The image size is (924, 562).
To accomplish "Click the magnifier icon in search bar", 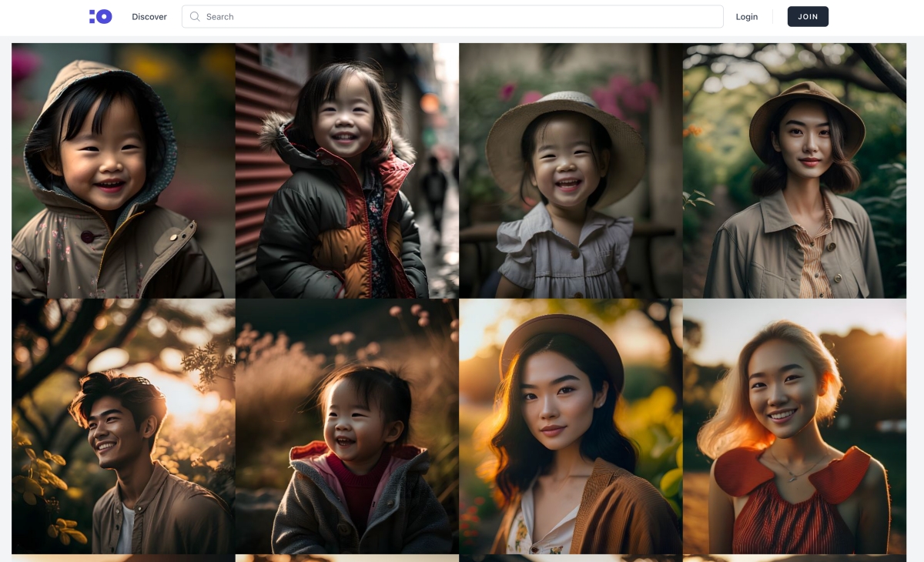I will pos(195,16).
